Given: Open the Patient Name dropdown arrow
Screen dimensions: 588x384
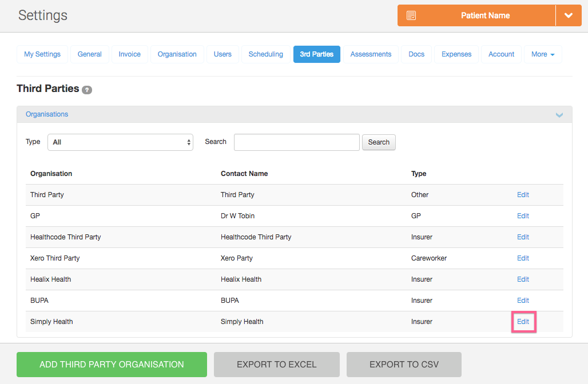Looking at the screenshot, I should point(569,15).
